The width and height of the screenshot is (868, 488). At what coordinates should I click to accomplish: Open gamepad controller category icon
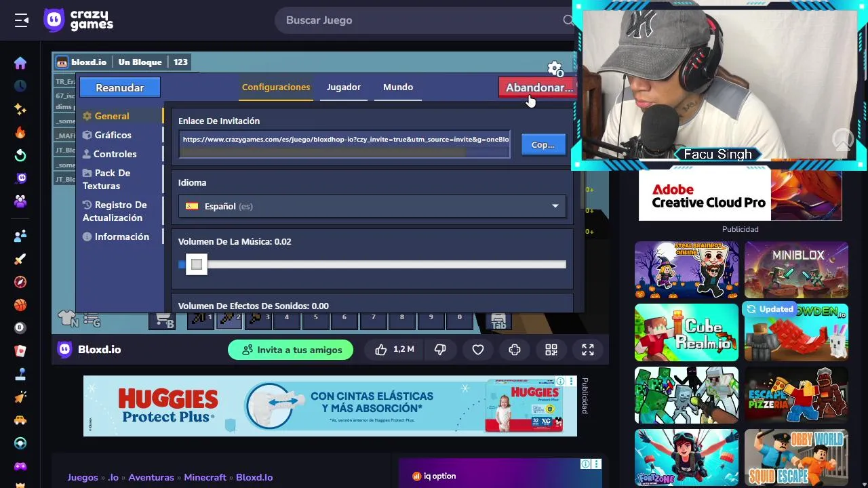20,466
